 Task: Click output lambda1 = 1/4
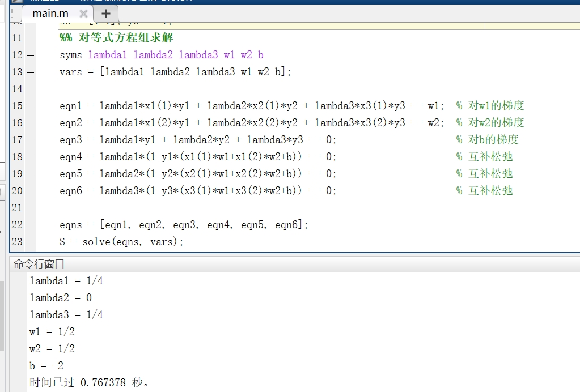(x=66, y=281)
